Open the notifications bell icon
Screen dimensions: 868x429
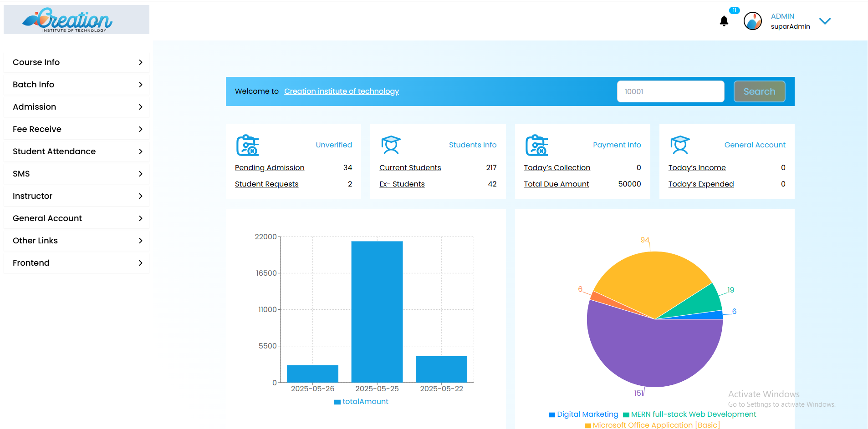click(724, 21)
